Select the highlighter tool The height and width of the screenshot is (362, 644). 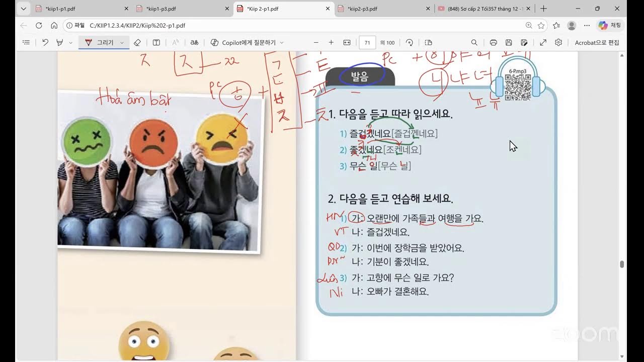(x=60, y=43)
